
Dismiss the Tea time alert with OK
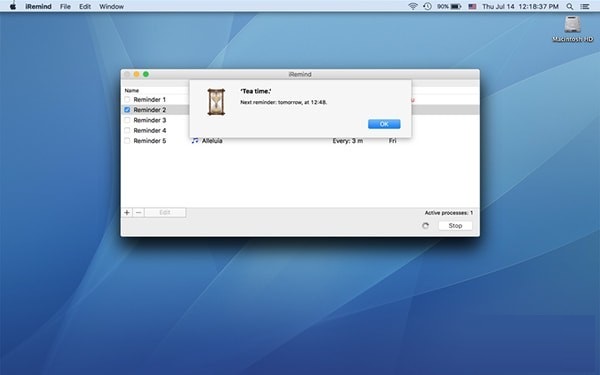pos(384,124)
